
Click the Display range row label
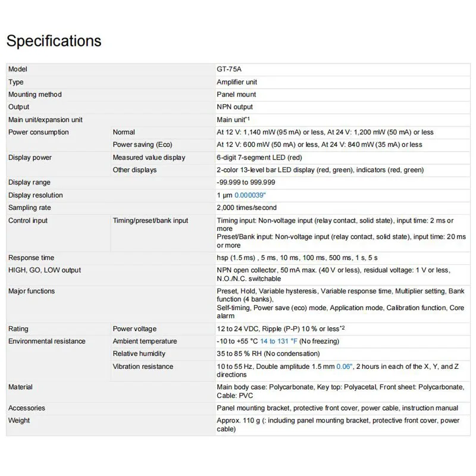click(x=29, y=183)
